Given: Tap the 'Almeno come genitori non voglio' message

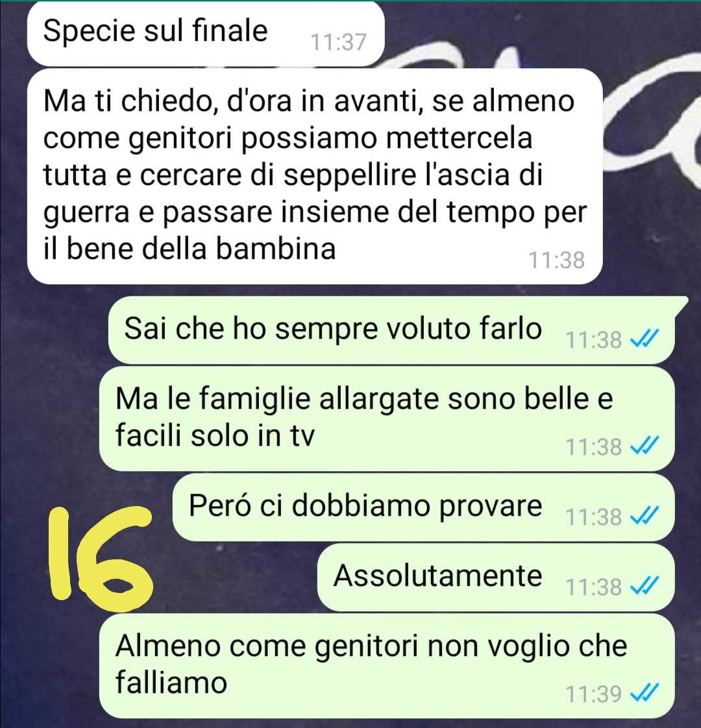Looking at the screenshot, I should pyautogui.click(x=386, y=665).
